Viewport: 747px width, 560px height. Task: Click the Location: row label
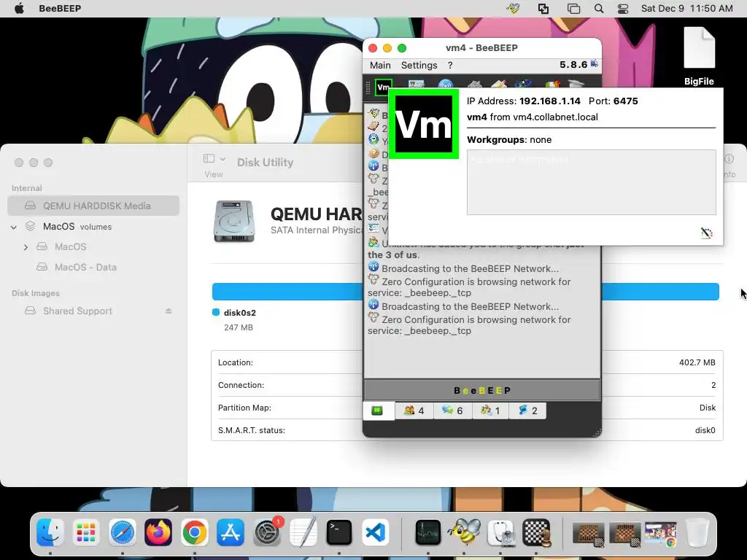(236, 362)
